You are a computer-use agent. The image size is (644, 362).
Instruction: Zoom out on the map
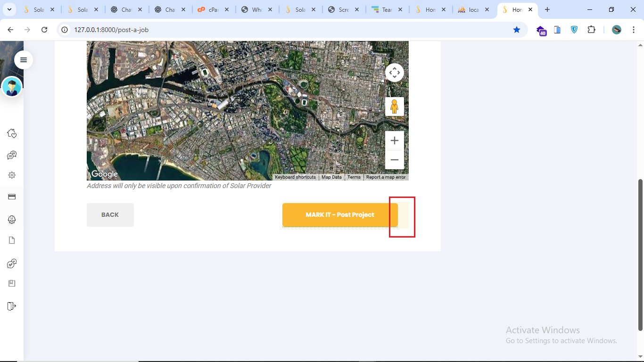click(x=395, y=160)
